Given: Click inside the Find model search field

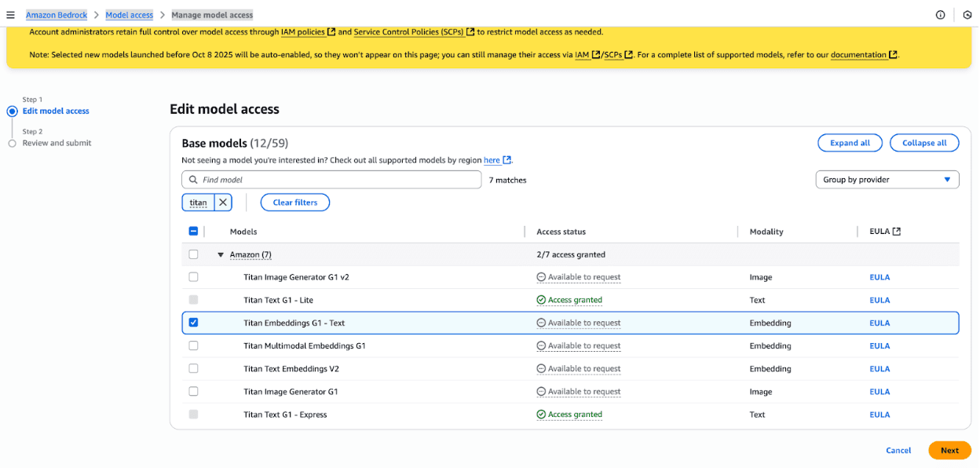Looking at the screenshot, I should (330, 179).
